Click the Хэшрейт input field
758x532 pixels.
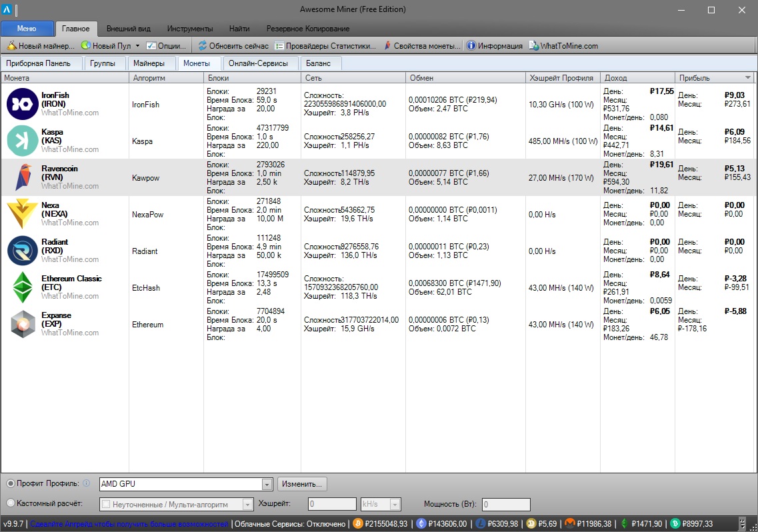(x=332, y=505)
